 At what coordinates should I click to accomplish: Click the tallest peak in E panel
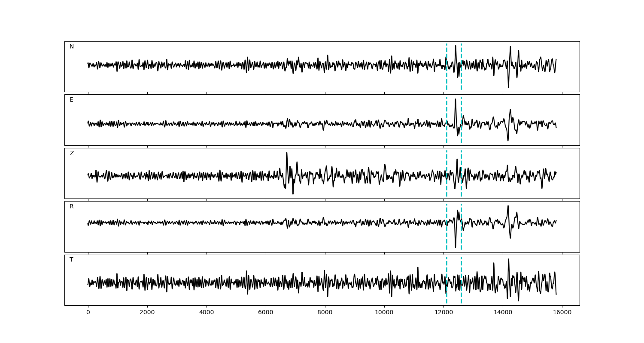coord(456,99)
